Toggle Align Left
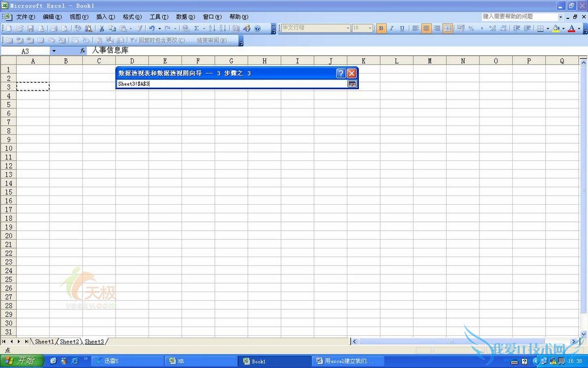The image size is (588, 368). [416, 29]
